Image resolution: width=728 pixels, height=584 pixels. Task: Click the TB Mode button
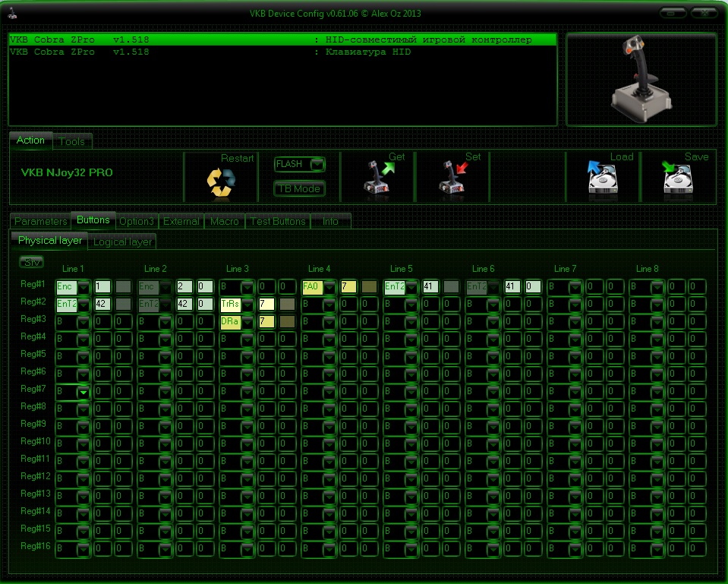(299, 188)
